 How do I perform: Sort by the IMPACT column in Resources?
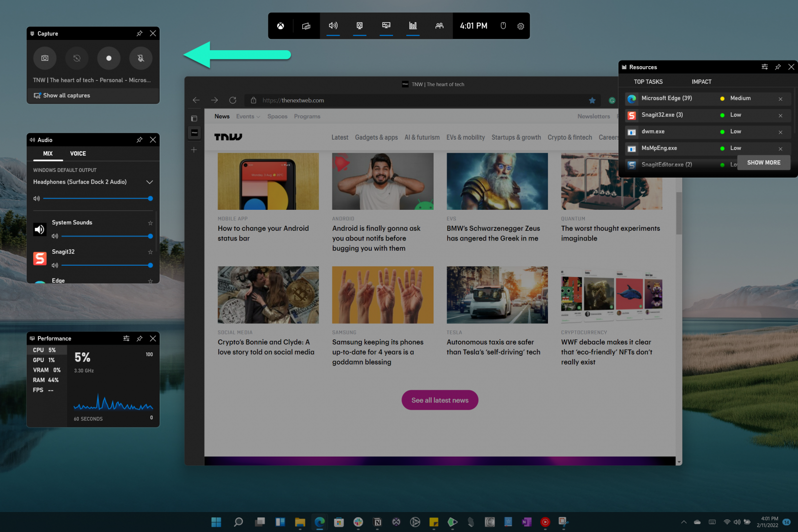702,82
